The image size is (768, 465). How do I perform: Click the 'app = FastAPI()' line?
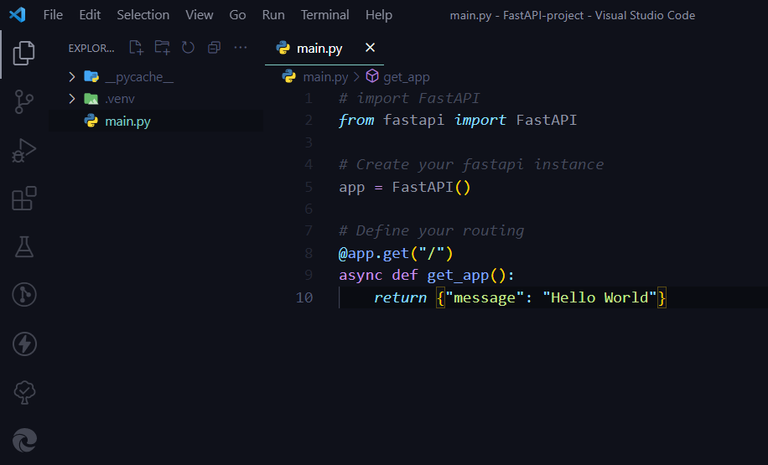coord(405,187)
